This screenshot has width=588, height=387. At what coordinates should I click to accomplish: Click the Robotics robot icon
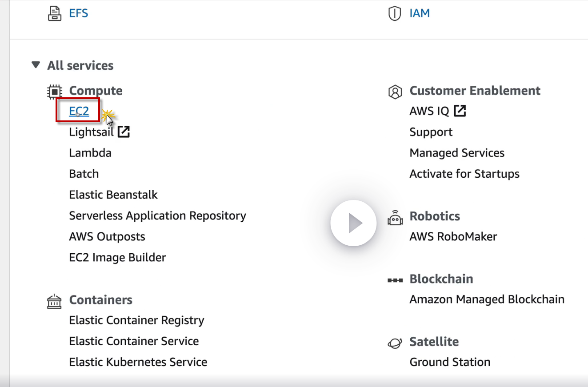(x=395, y=218)
